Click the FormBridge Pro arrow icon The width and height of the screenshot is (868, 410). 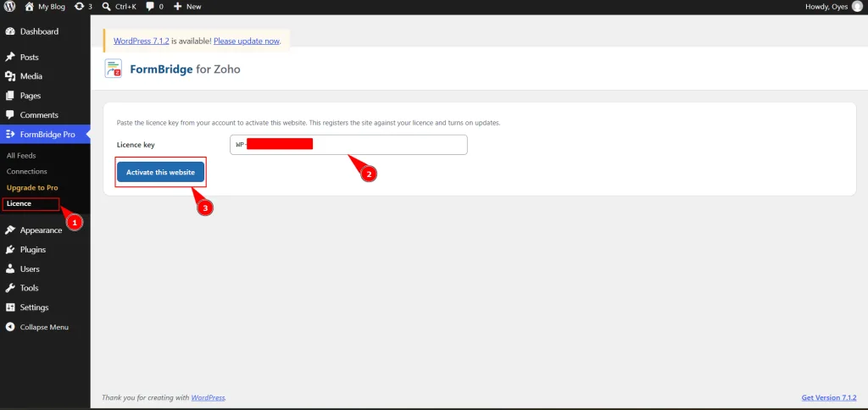[x=10, y=135]
